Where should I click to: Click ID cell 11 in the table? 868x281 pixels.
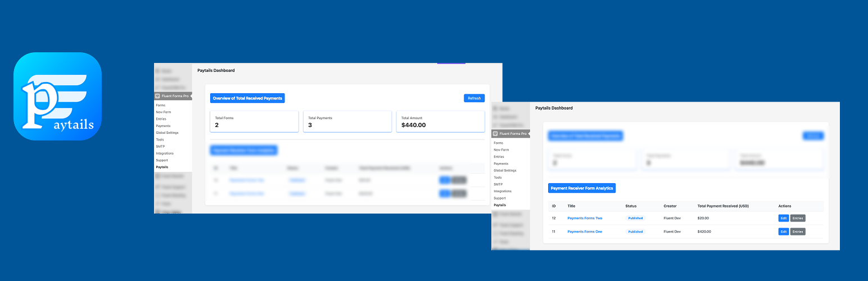(554, 232)
